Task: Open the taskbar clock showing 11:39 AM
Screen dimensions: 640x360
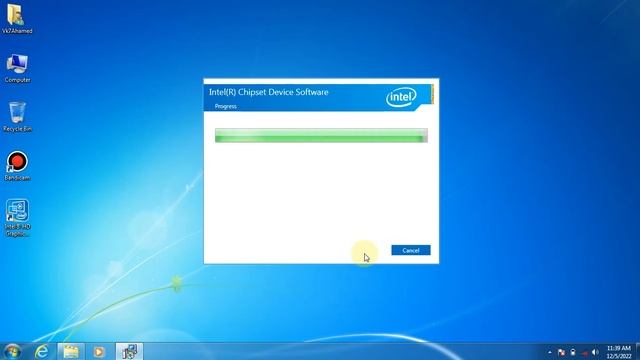Action: pyautogui.click(x=619, y=352)
